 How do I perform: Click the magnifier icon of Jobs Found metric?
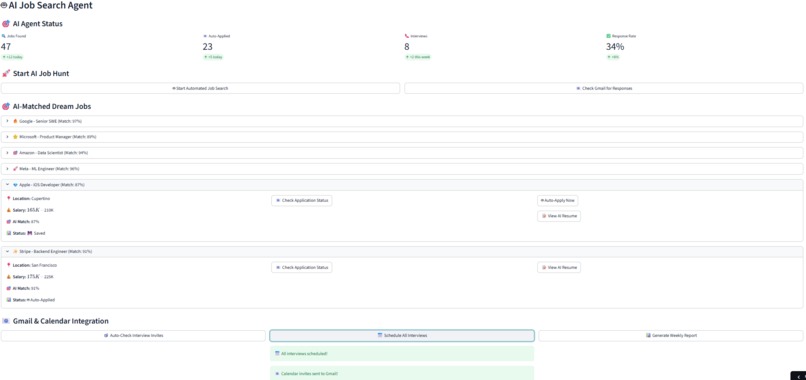pos(3,36)
